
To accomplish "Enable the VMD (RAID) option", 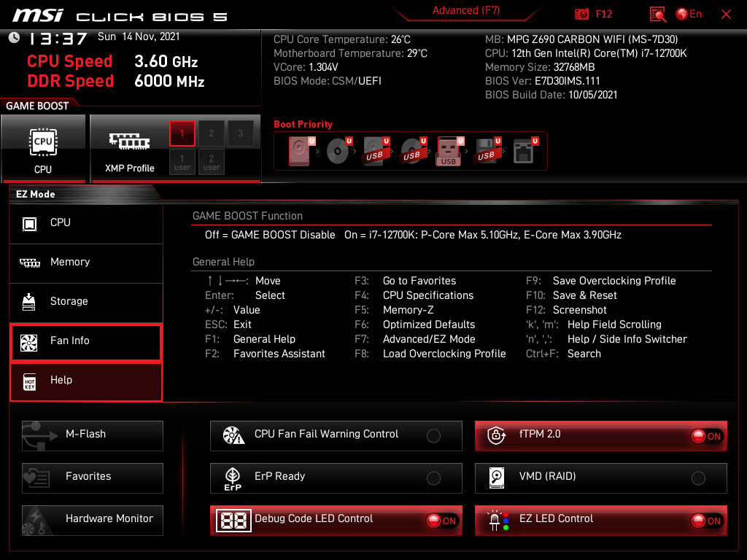I will tap(698, 478).
